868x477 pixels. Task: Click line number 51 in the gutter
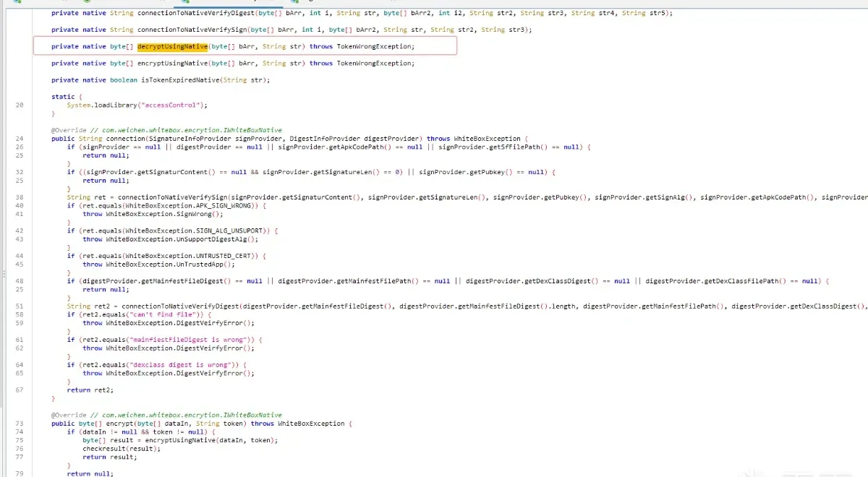pyautogui.click(x=19, y=306)
